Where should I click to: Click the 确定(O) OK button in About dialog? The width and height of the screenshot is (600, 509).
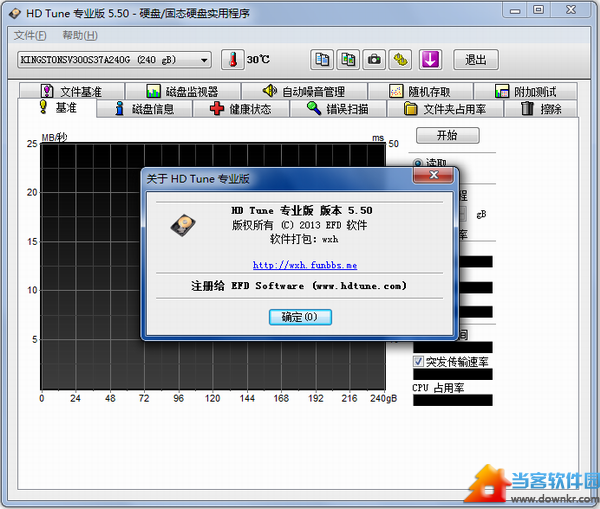300,317
